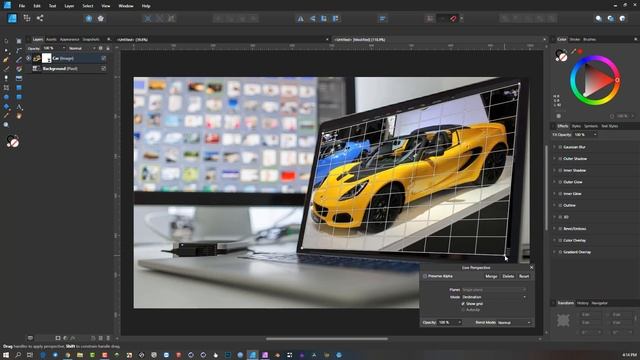Enable the Outer Shadow effect checkbox
This screenshot has width=640, height=360.
pyautogui.click(x=560, y=158)
